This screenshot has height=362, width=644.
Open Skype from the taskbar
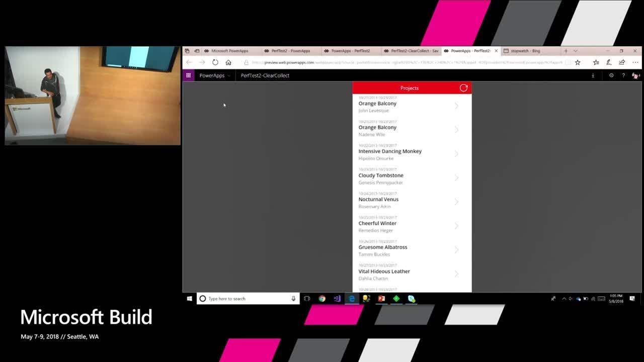pyautogui.click(x=412, y=299)
